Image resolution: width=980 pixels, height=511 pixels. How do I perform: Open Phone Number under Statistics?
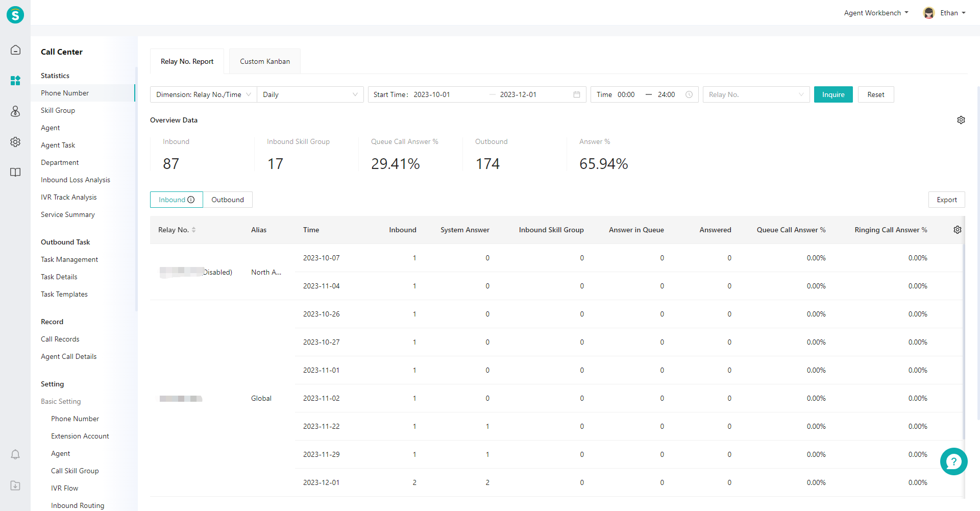tap(83, 93)
